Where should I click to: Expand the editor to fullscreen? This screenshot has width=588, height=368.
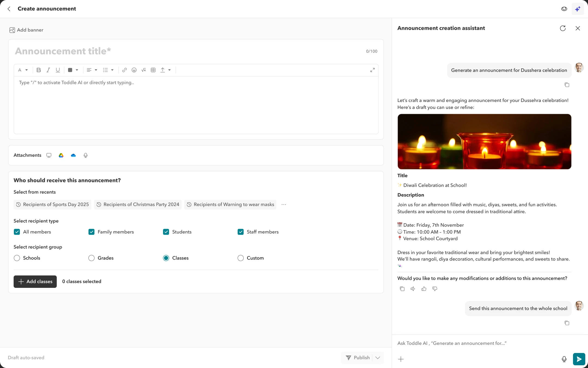[372, 70]
